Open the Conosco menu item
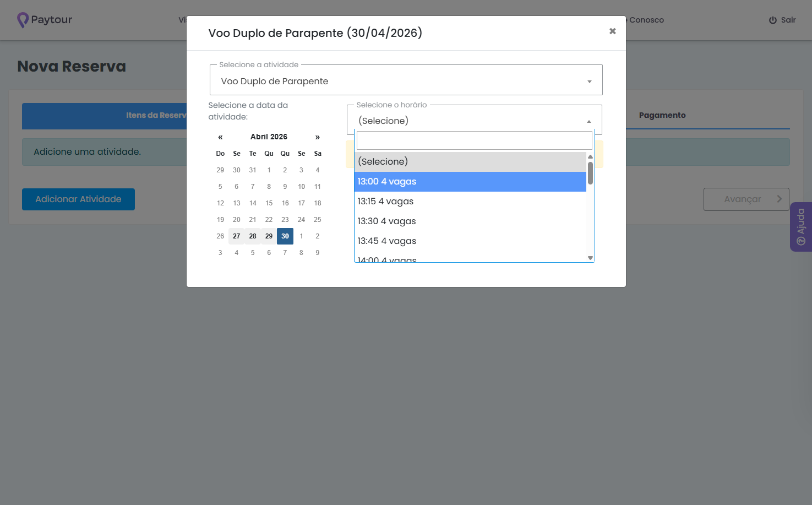 [x=646, y=20]
